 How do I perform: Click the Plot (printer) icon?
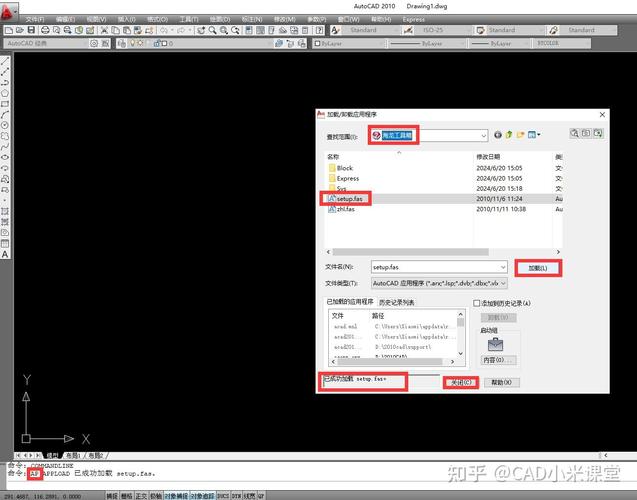click(x=45, y=30)
